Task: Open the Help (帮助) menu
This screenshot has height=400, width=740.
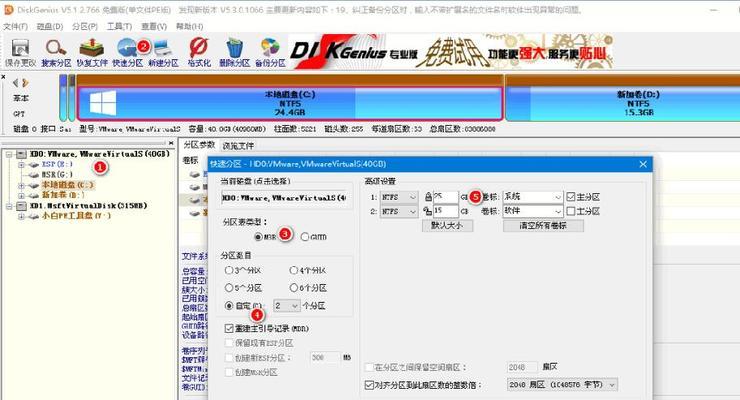Action: 190,26
